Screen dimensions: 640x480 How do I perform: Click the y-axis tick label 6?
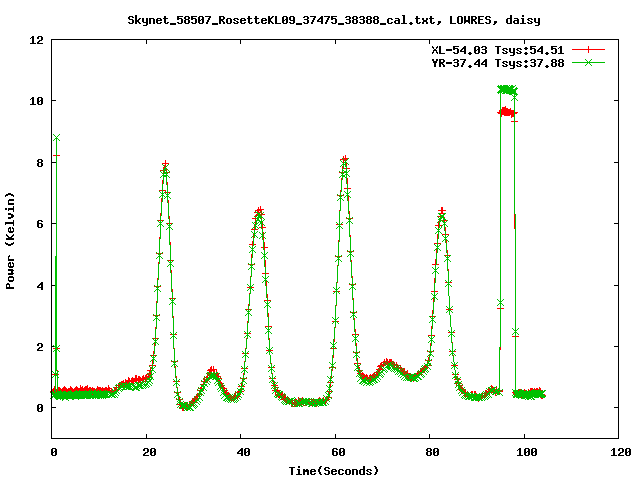click(40, 224)
